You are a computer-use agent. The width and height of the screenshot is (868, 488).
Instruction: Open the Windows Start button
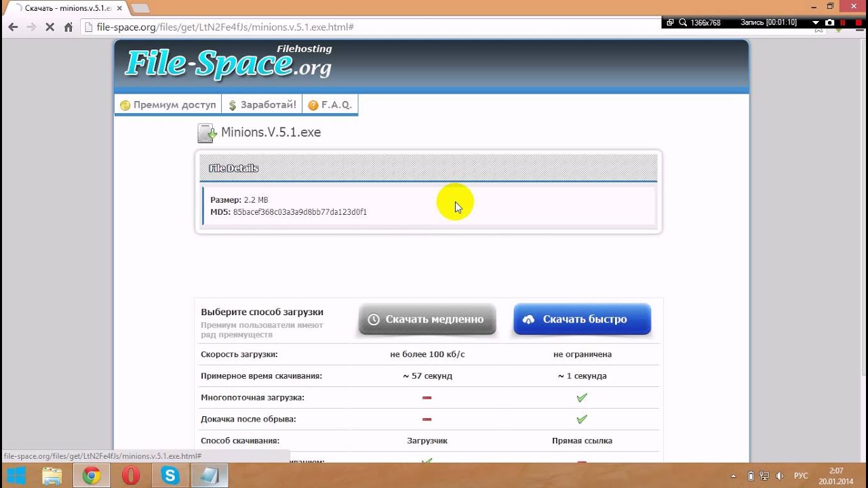16,476
